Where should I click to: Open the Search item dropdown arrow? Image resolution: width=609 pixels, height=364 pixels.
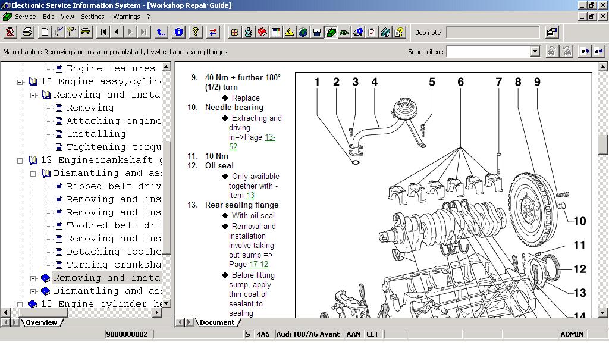(x=535, y=52)
